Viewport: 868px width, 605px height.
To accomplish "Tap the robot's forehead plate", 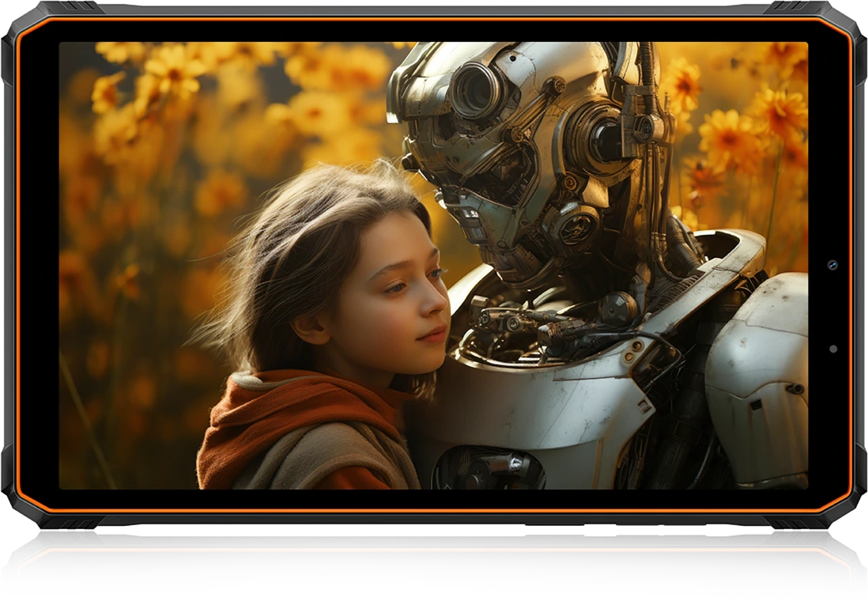I will [538, 59].
